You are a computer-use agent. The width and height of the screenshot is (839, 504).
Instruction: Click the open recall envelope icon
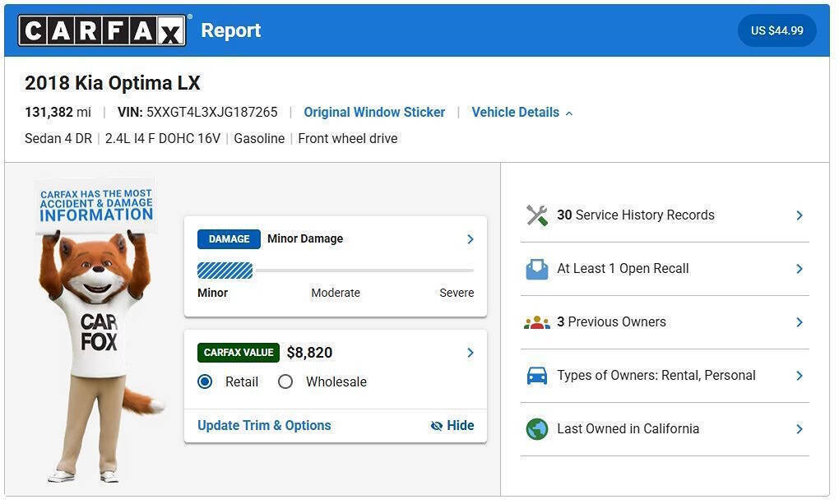point(536,269)
